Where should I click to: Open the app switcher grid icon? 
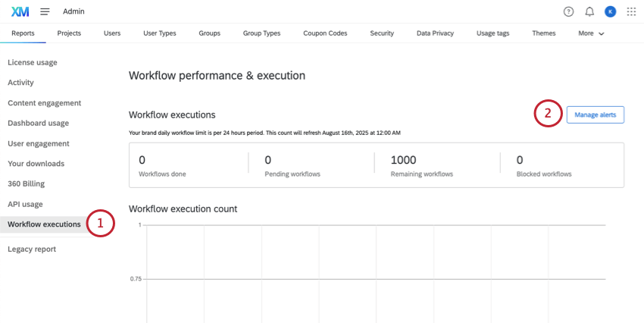tap(631, 11)
